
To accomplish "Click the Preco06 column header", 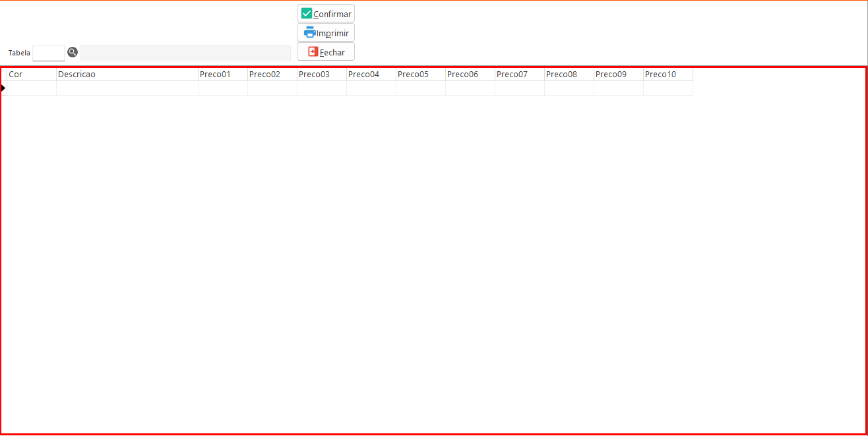I will tap(470, 75).
